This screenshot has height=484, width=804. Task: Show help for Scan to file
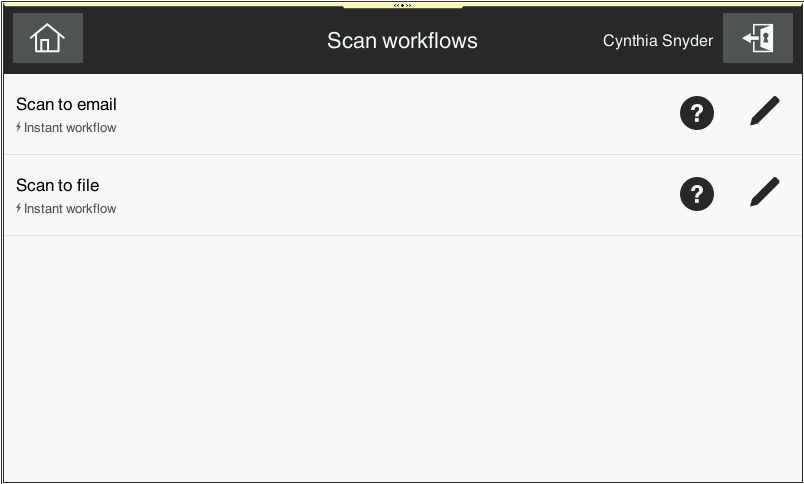coord(696,194)
